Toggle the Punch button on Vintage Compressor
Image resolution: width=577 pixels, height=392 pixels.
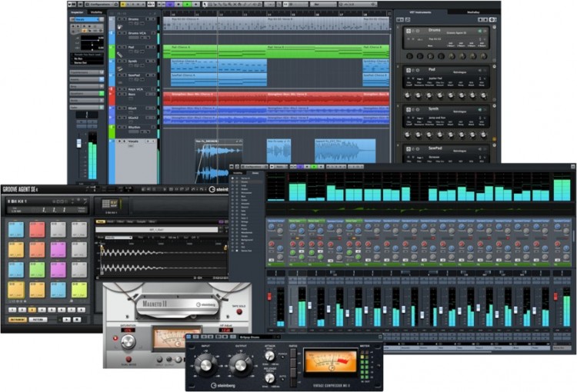282,357
